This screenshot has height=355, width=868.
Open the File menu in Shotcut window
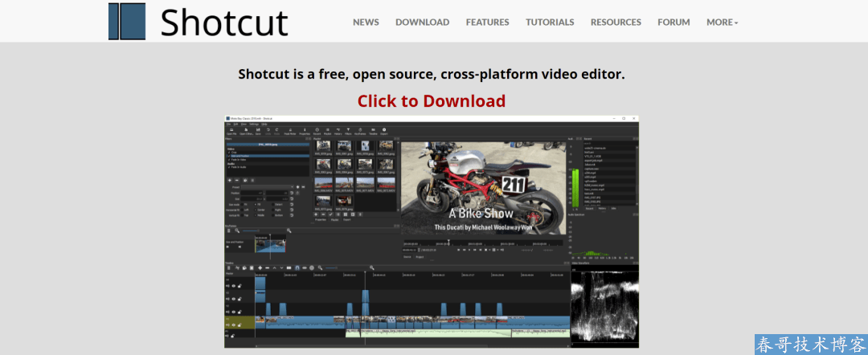pyautogui.click(x=228, y=124)
